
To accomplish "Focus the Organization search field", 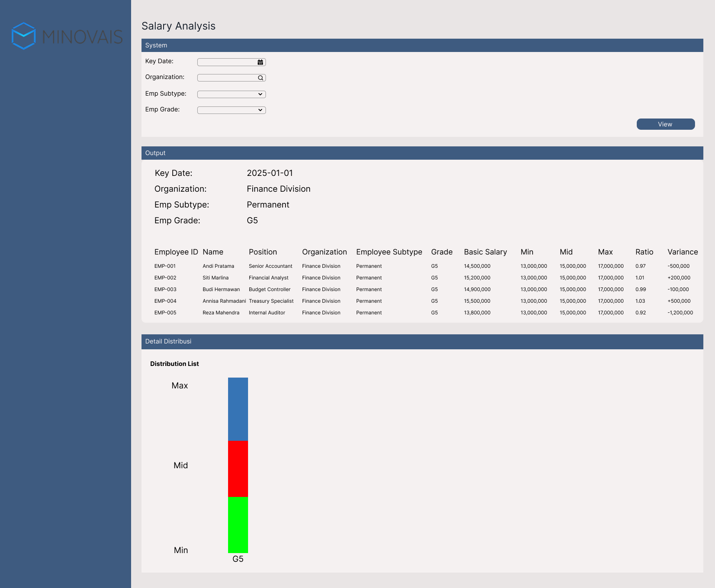I will 227,78.
